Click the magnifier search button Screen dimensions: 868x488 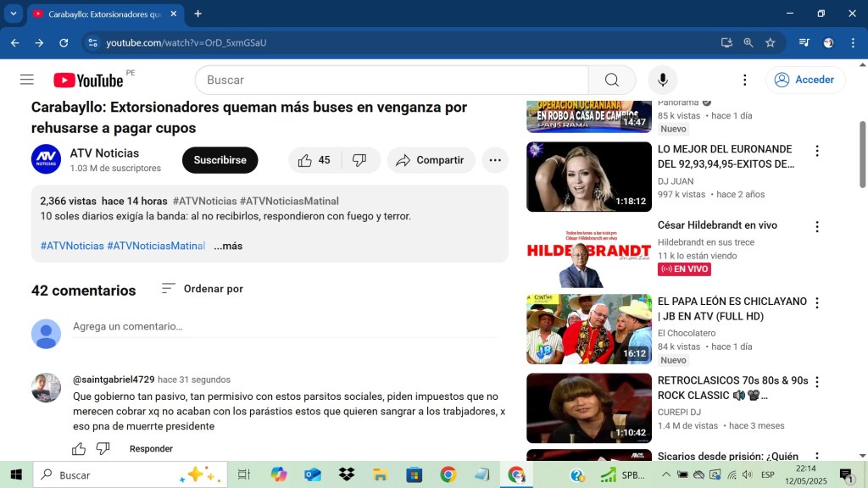click(x=611, y=80)
